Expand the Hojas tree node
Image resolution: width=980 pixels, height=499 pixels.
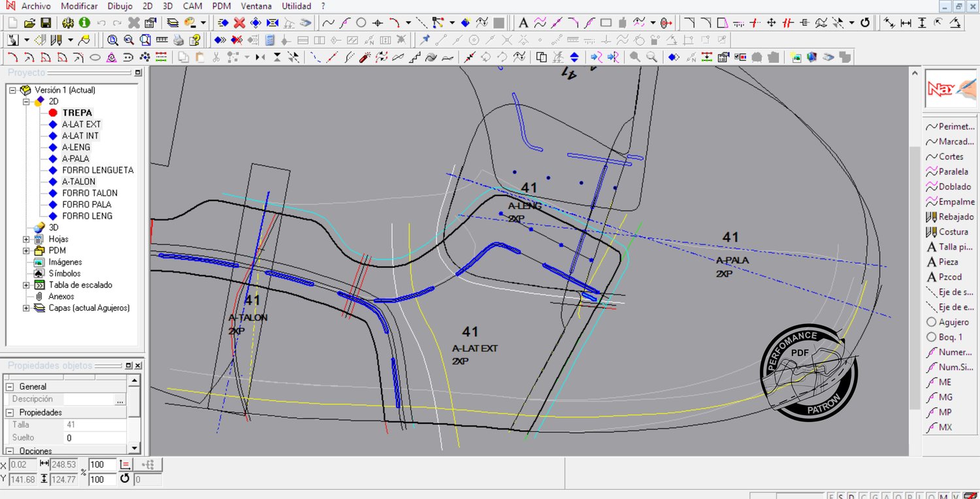26,239
